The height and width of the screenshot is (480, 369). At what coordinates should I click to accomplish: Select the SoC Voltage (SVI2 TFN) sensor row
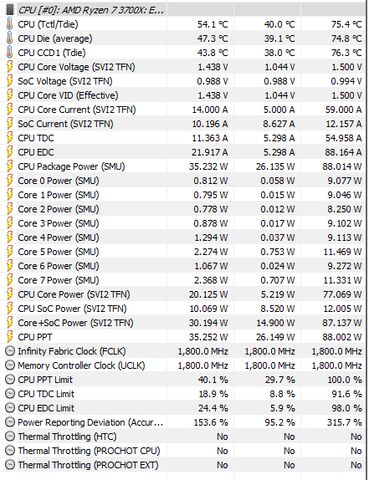point(184,81)
